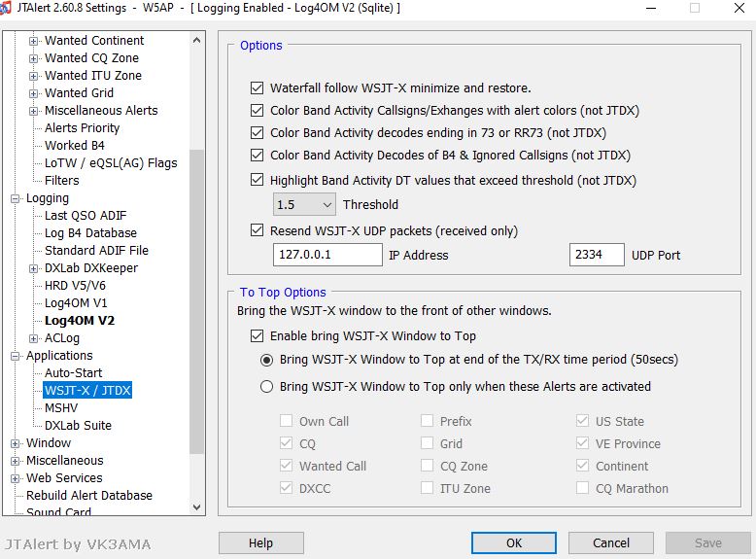This screenshot has width=756, height=559.
Task: Click the Help button
Action: 260,543
